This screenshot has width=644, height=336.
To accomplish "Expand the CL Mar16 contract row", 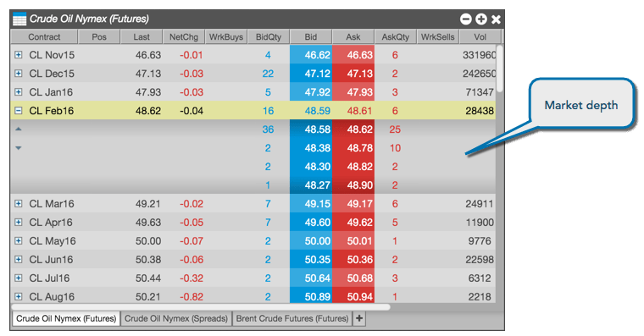I will (18, 203).
